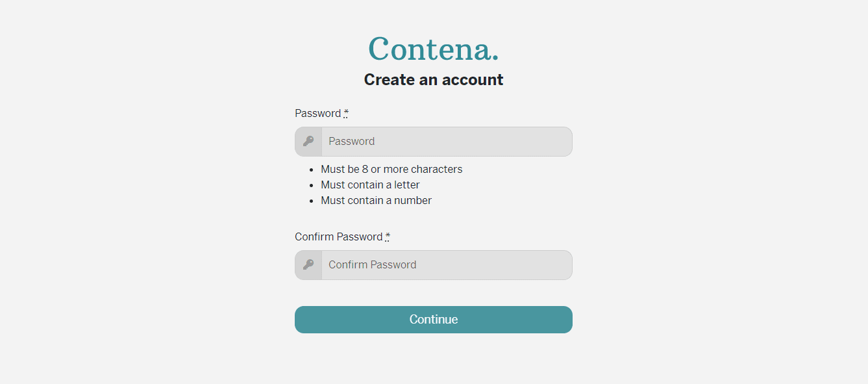The height and width of the screenshot is (384, 868).
Task: Click the asterisk after Confirm Password label
Action: pyautogui.click(x=388, y=236)
